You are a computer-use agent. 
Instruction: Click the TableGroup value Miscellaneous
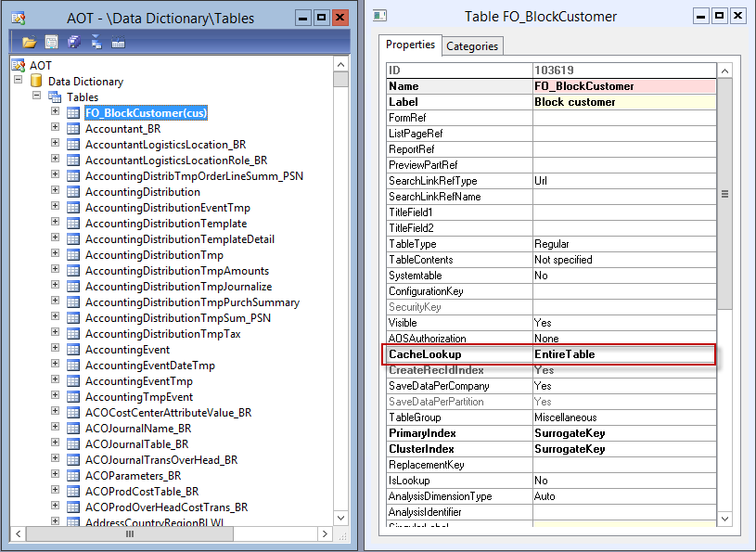pos(624,417)
